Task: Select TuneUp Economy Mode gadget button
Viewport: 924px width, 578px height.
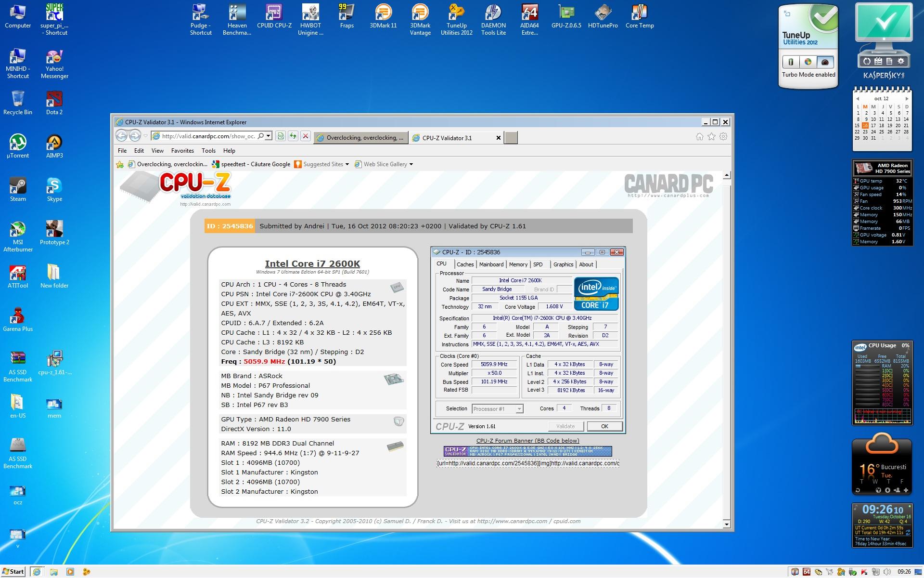Action: click(791, 62)
